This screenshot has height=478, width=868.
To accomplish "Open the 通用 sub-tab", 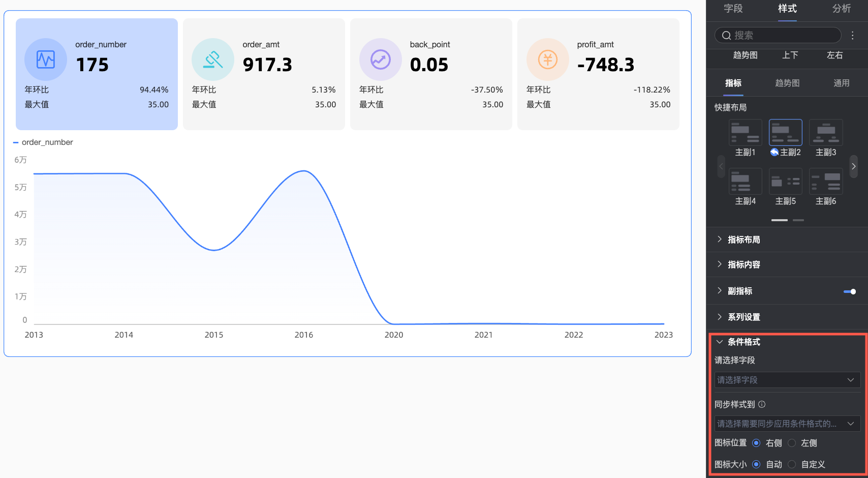I will 842,83.
